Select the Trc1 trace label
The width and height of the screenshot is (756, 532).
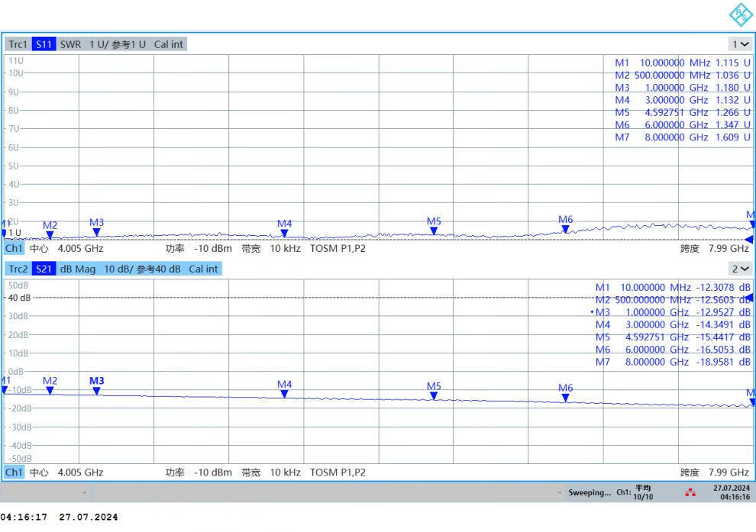(x=18, y=44)
